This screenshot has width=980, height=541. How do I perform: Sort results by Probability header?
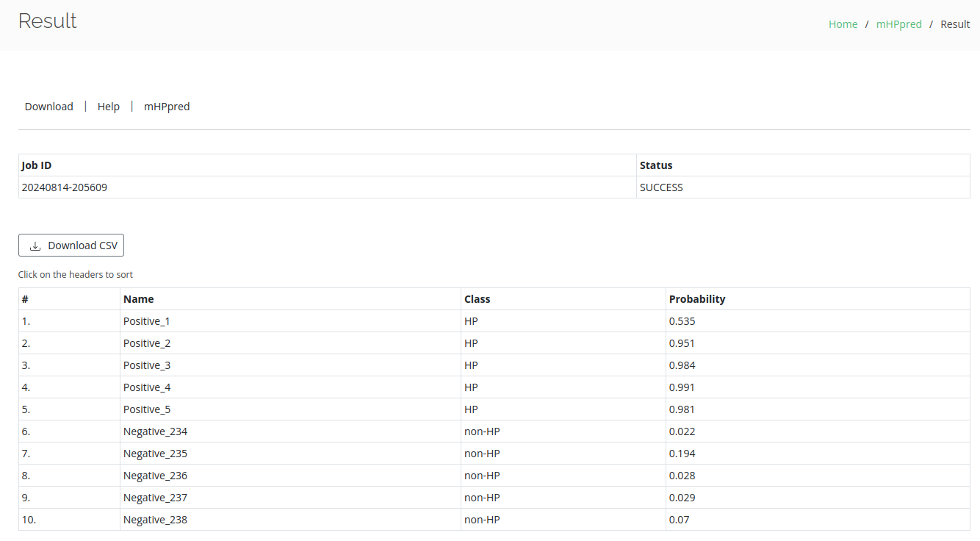(x=696, y=299)
